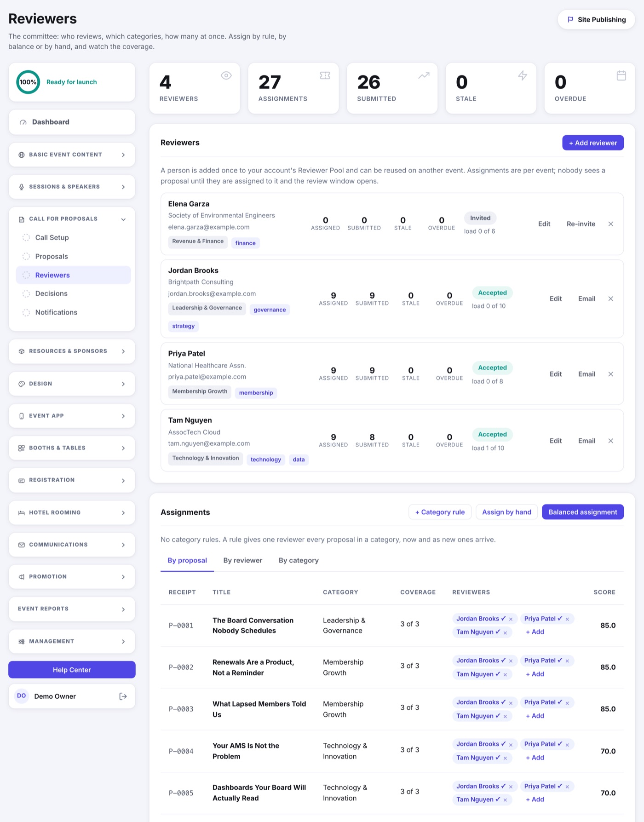Email reviewer Priya Patel
The image size is (644, 822).
tap(586, 374)
